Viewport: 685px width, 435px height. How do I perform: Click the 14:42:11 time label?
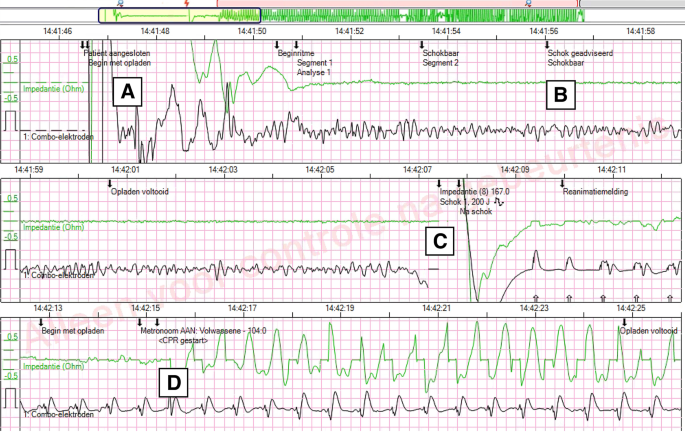coord(611,169)
